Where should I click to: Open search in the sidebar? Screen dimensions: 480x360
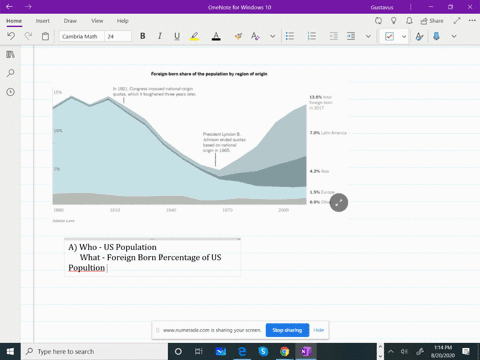coord(10,73)
